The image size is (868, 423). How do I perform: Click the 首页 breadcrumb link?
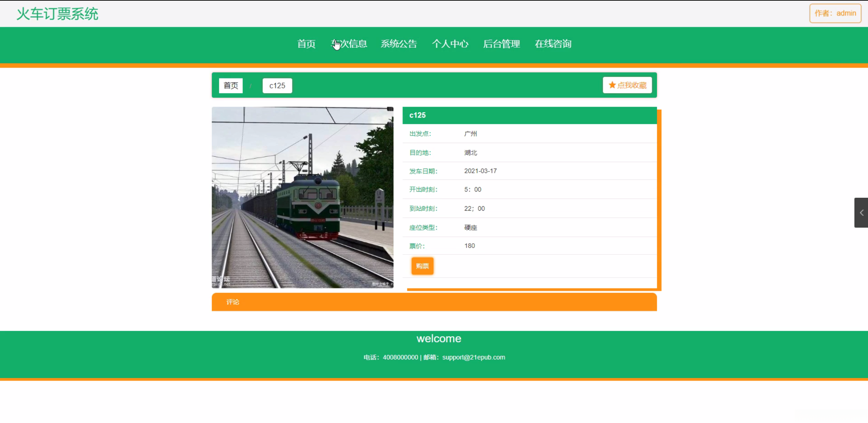pos(231,86)
